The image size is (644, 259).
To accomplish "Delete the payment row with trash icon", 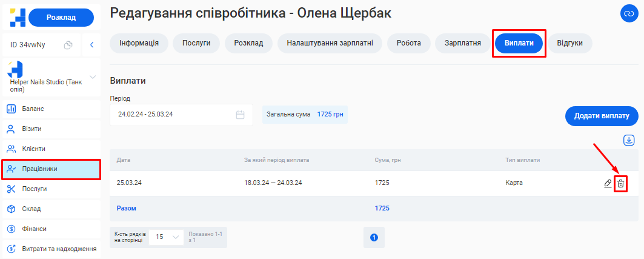I will tap(620, 183).
